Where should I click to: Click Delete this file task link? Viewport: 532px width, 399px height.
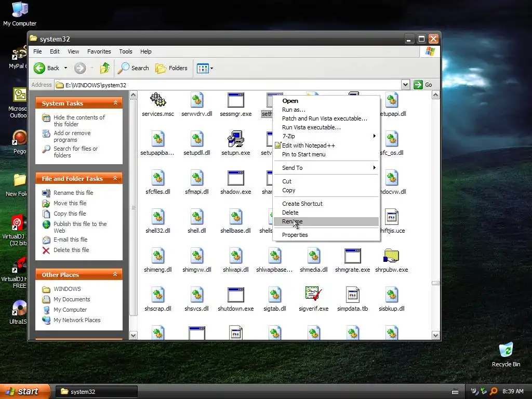[x=71, y=250]
